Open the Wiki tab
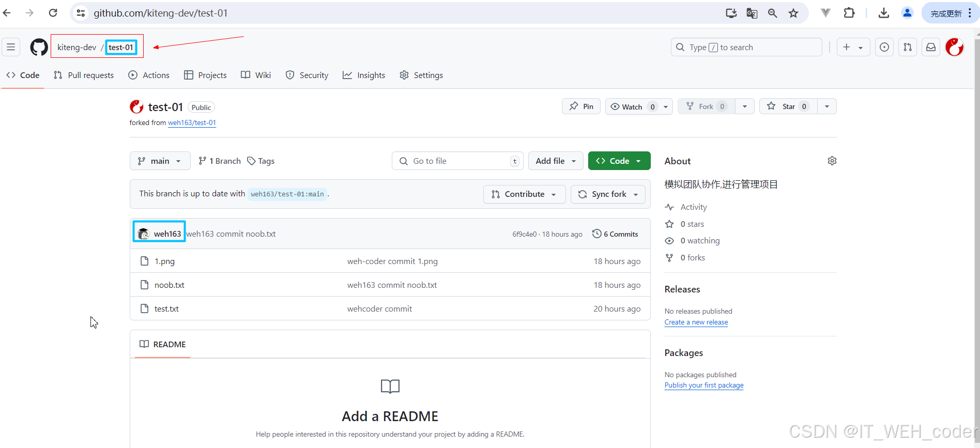980x448 pixels. pyautogui.click(x=256, y=75)
